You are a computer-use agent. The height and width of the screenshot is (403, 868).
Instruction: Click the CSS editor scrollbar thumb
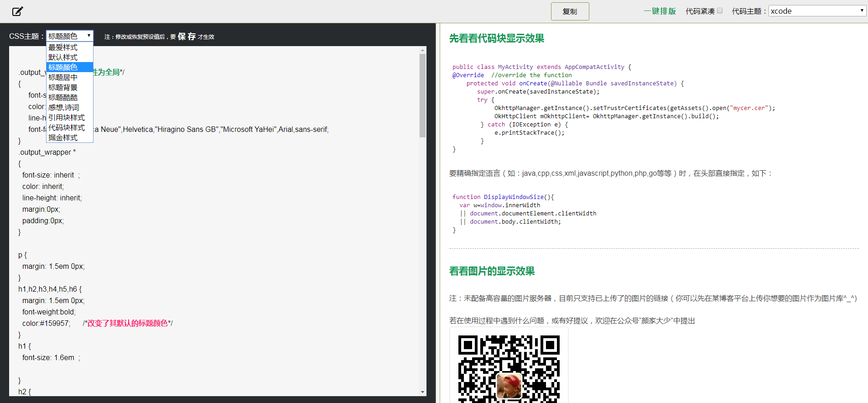point(423,95)
